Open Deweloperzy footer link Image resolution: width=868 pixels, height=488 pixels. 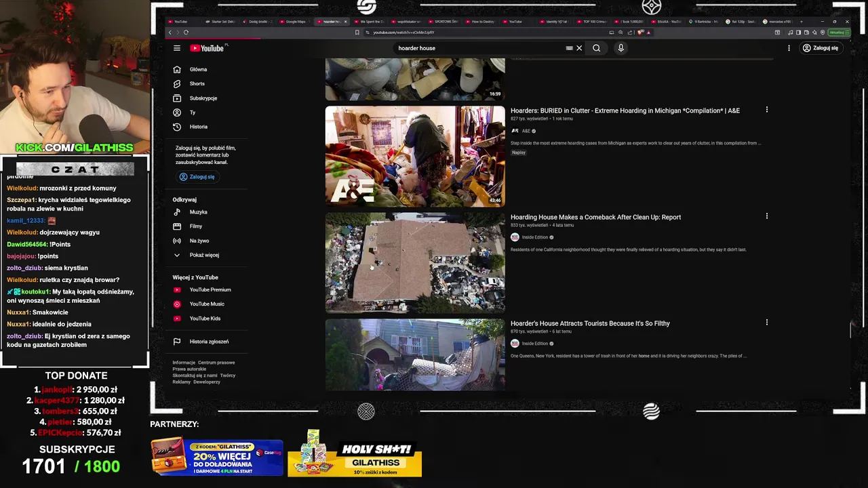pos(207,382)
